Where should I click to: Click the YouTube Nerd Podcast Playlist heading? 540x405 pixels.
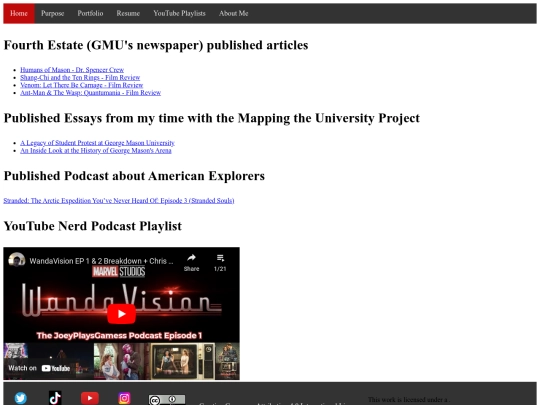[93, 226]
